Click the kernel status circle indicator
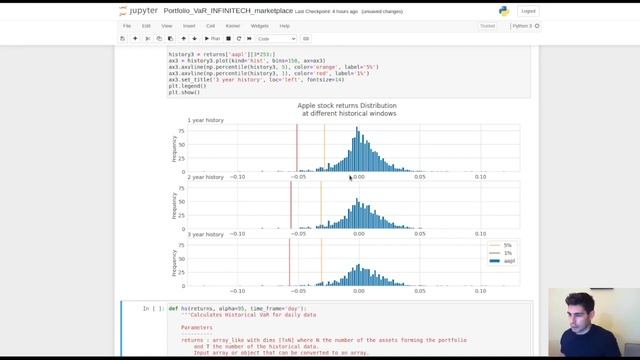Image resolution: width=640 pixels, height=360 pixels. coord(537,26)
